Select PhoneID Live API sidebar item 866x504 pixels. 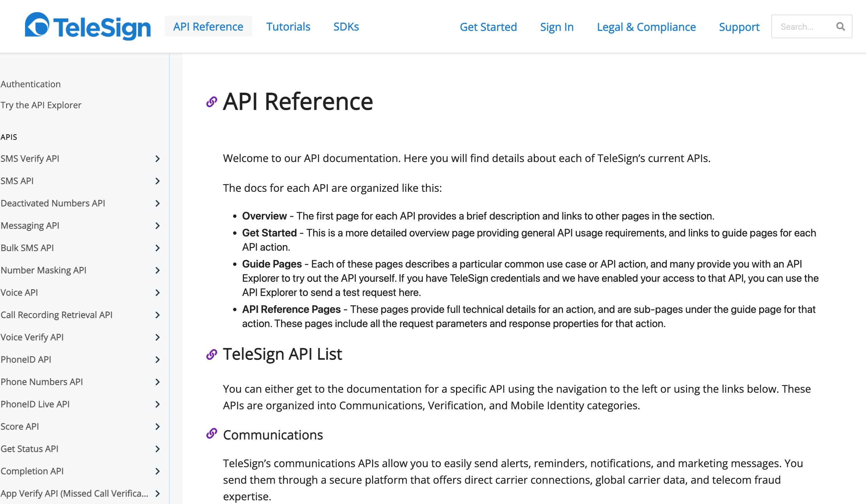pos(35,404)
